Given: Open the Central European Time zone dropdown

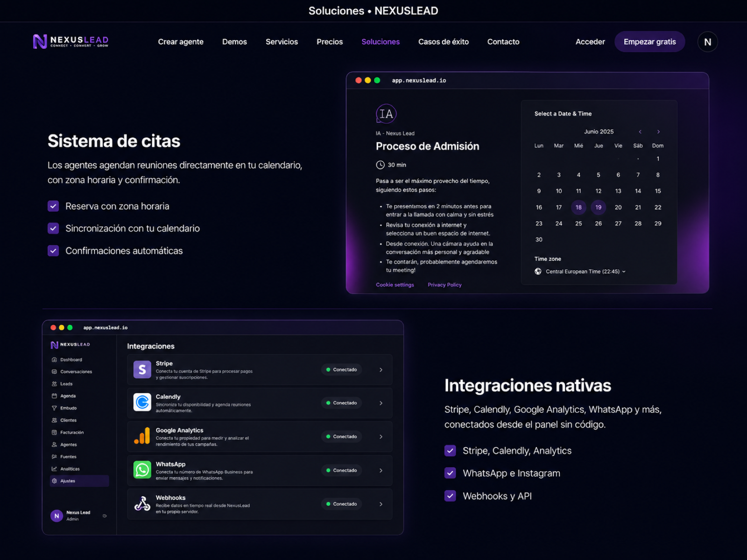Looking at the screenshot, I should coord(585,272).
